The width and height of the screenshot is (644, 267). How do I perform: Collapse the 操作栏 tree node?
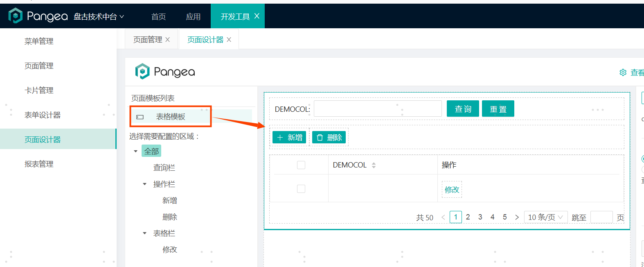[144, 184]
